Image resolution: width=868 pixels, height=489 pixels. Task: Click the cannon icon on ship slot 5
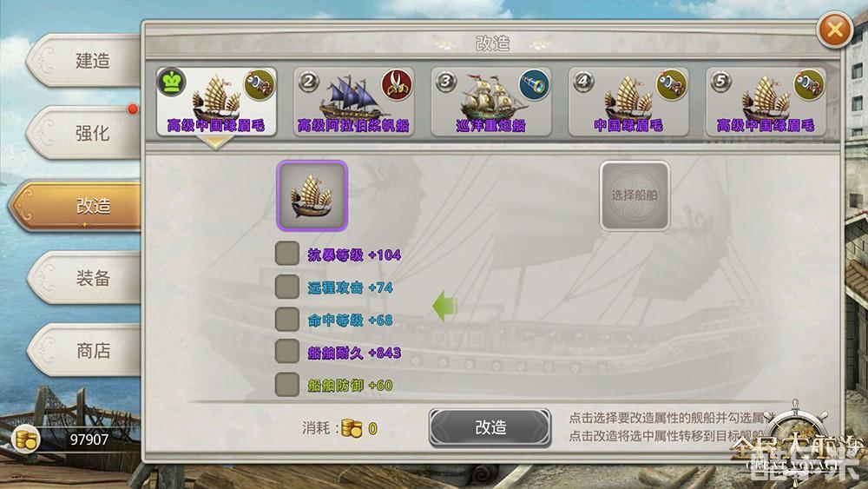pyautogui.click(x=809, y=85)
